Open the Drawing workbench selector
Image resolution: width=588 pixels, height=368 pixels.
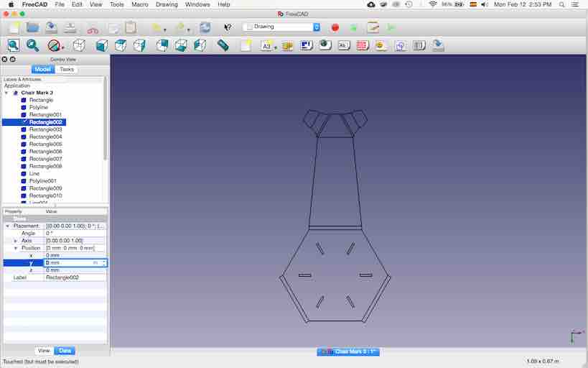281,27
